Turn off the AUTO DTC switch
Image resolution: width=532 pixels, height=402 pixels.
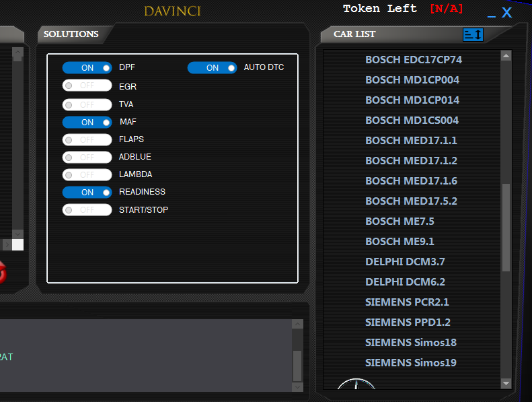click(x=213, y=67)
